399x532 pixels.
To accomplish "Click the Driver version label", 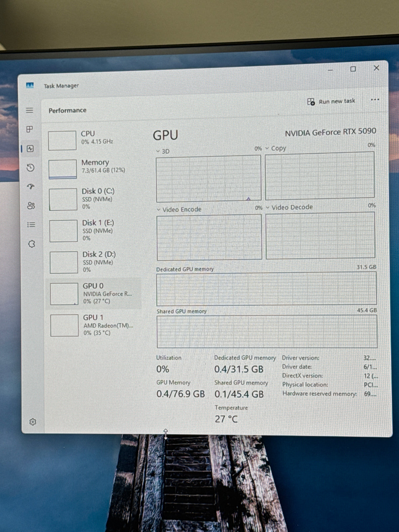I will tap(301, 358).
